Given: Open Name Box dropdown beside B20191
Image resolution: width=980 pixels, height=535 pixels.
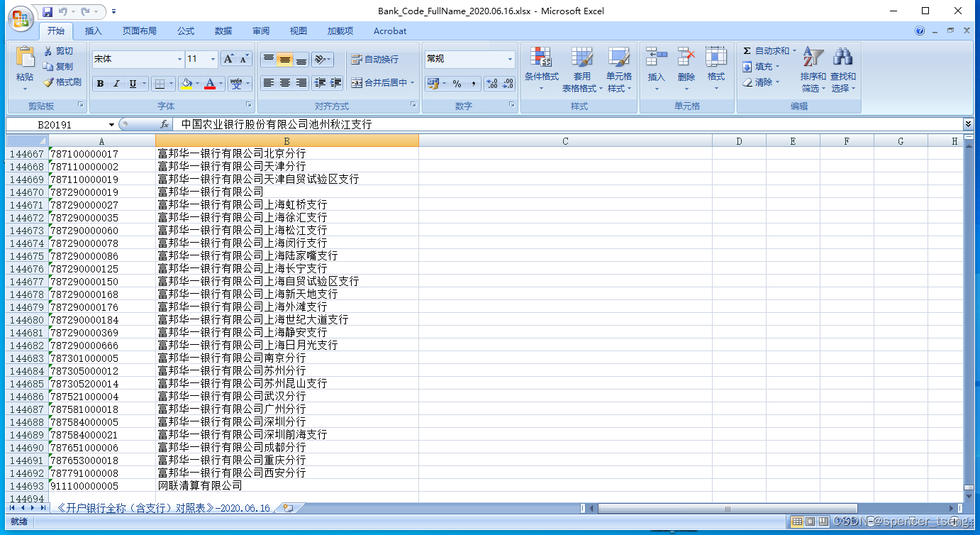Looking at the screenshot, I should [x=111, y=124].
